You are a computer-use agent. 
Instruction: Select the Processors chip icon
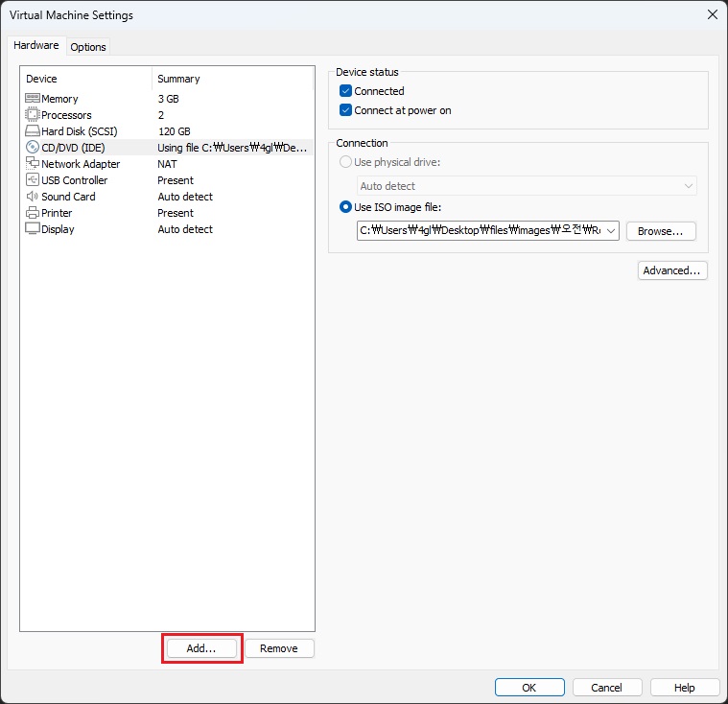click(33, 114)
